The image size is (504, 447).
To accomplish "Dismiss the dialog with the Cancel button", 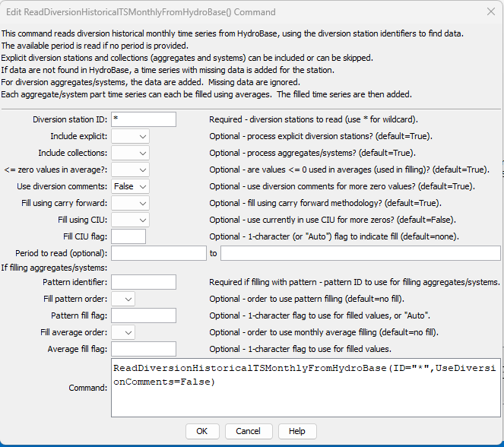I will tap(249, 431).
